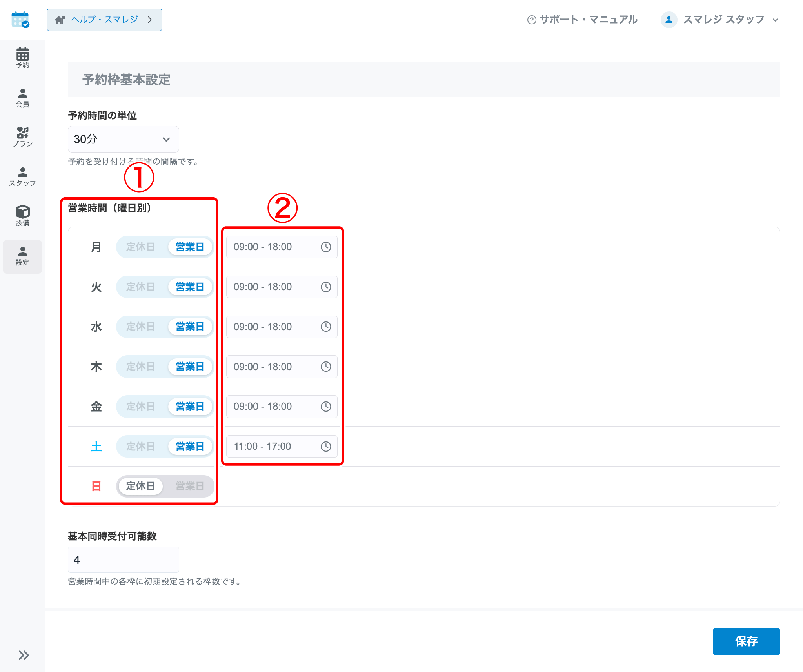
Task: Switch Sunday to 営業日
Action: 190,486
